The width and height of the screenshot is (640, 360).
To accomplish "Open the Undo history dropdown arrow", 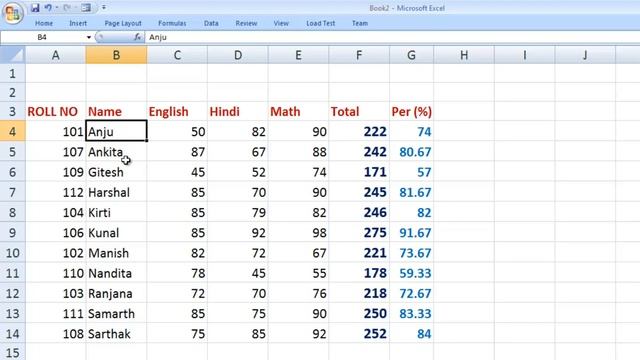I will (56, 8).
